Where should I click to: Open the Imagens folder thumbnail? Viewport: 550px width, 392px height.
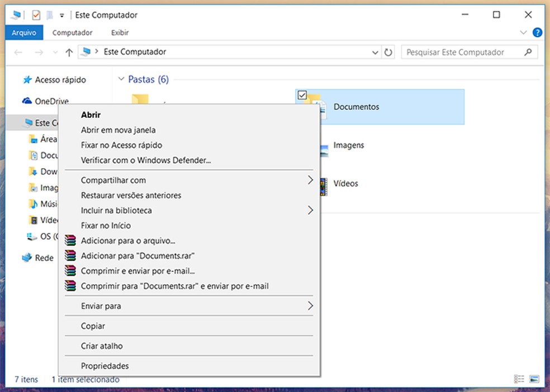click(x=325, y=150)
